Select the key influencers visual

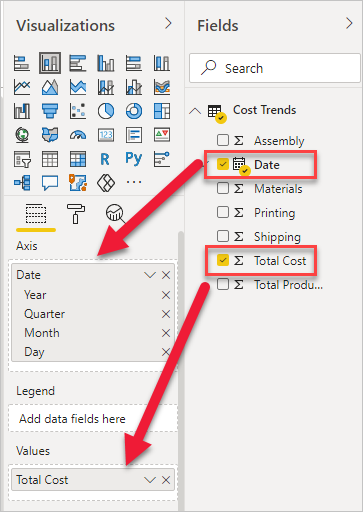point(162,159)
